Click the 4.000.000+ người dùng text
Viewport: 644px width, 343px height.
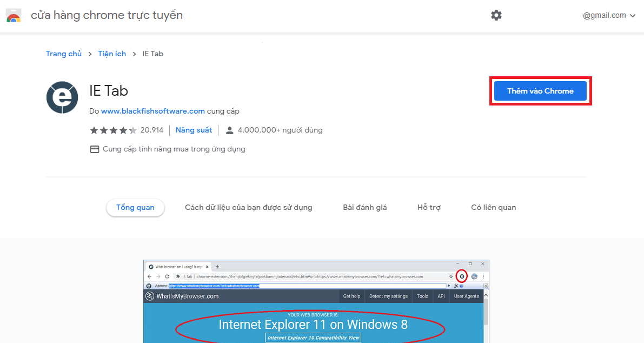click(280, 130)
